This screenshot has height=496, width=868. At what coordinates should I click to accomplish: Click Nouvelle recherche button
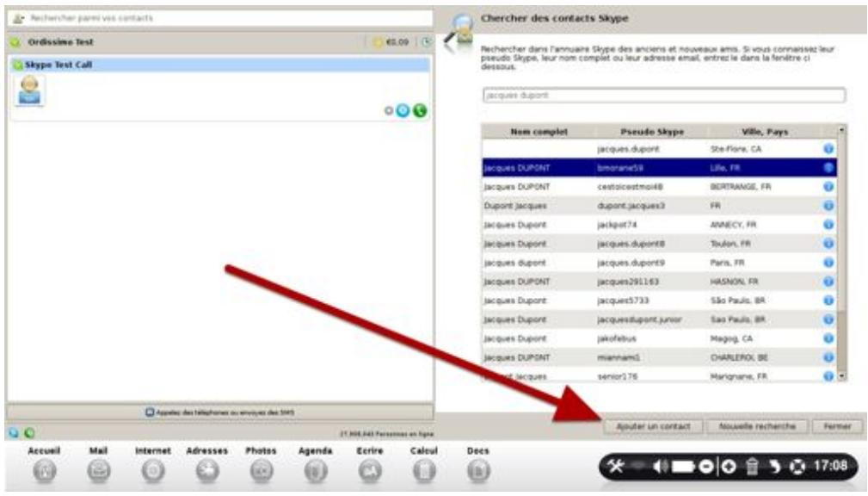[757, 426]
